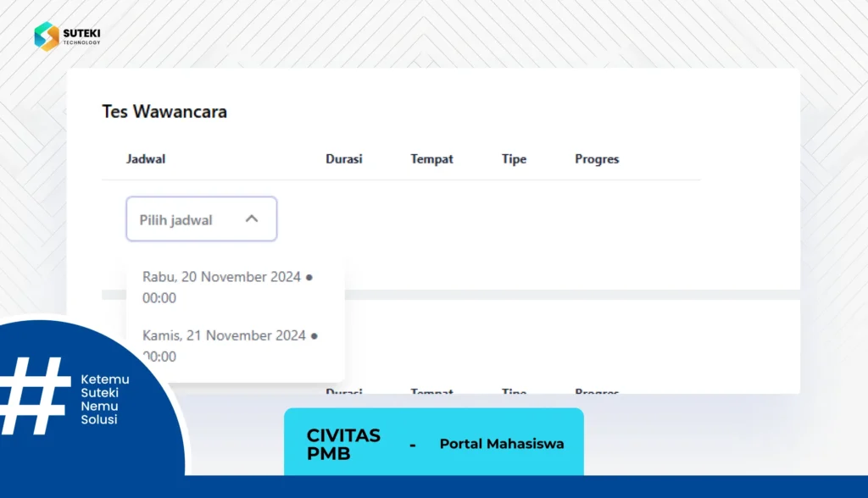
Task: Click the Tes Wawancara section heading
Action: pyautogui.click(x=164, y=112)
